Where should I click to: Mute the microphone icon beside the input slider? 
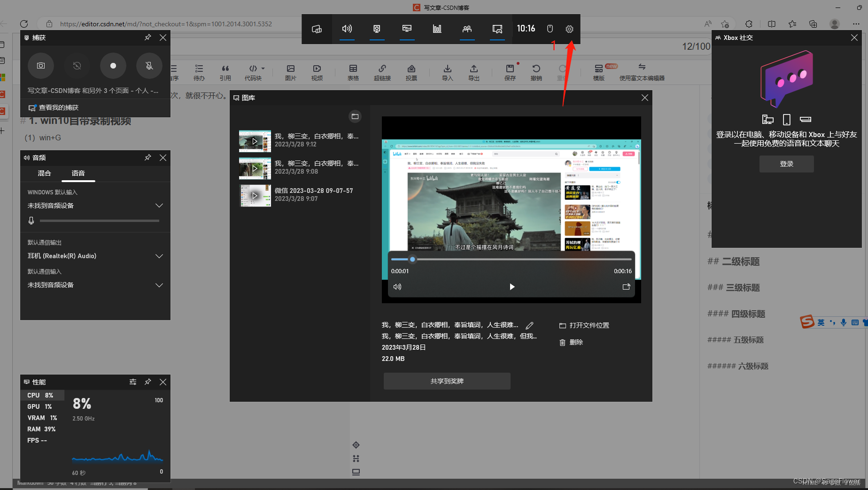(x=31, y=221)
